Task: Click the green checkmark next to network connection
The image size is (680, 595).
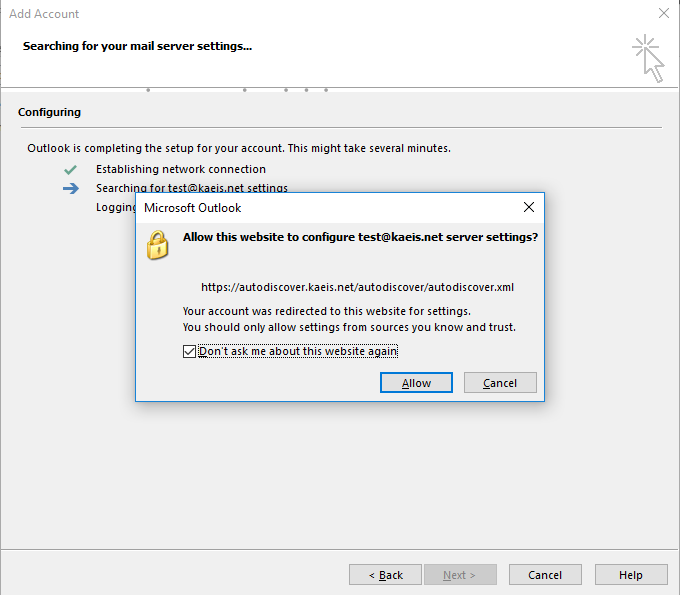Action: point(70,169)
